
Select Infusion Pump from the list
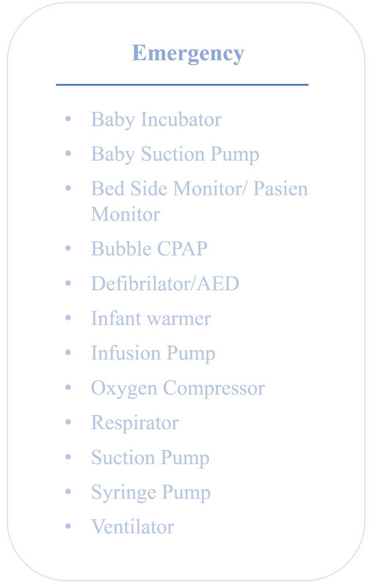point(153,354)
